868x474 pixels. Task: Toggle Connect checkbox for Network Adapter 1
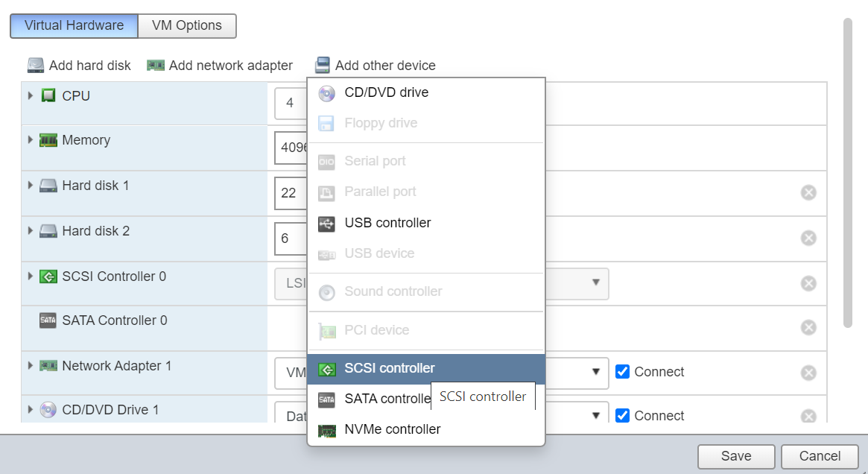point(623,372)
